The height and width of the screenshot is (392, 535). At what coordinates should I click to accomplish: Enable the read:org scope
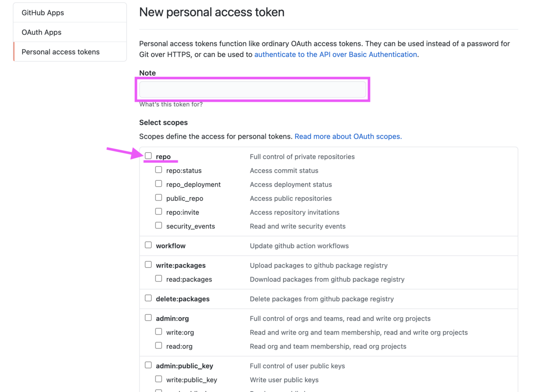(x=159, y=345)
